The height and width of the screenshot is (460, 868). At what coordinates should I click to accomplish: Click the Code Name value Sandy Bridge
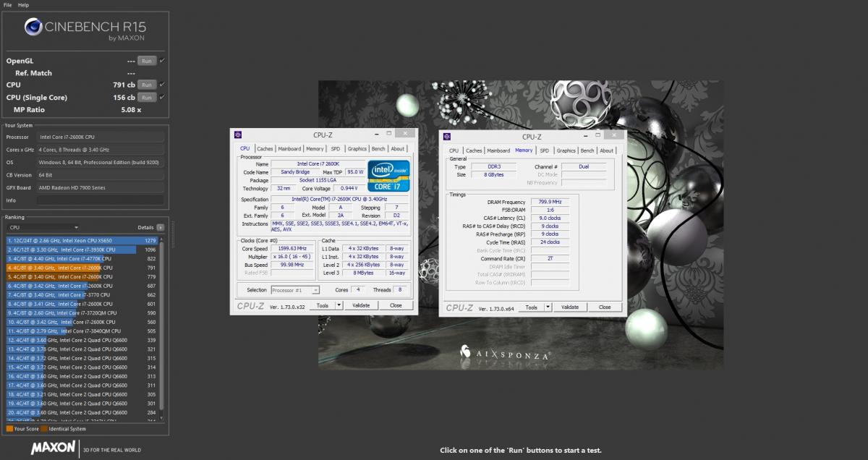pyautogui.click(x=297, y=172)
